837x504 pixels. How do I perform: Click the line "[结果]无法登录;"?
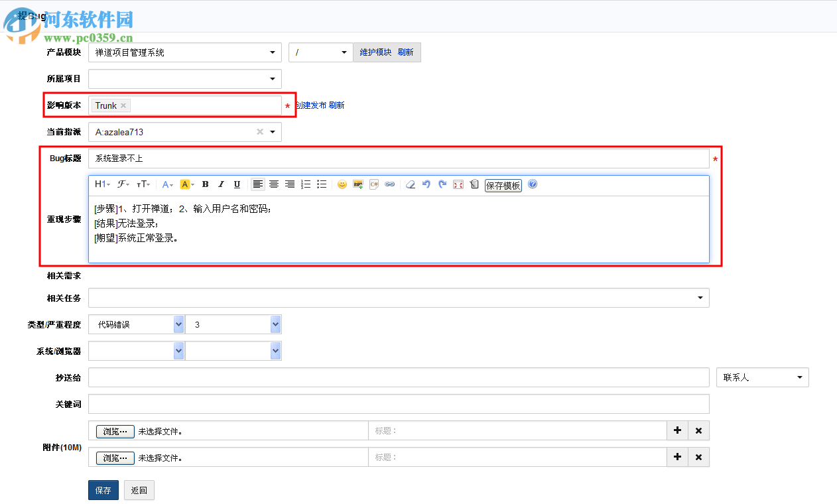127,223
